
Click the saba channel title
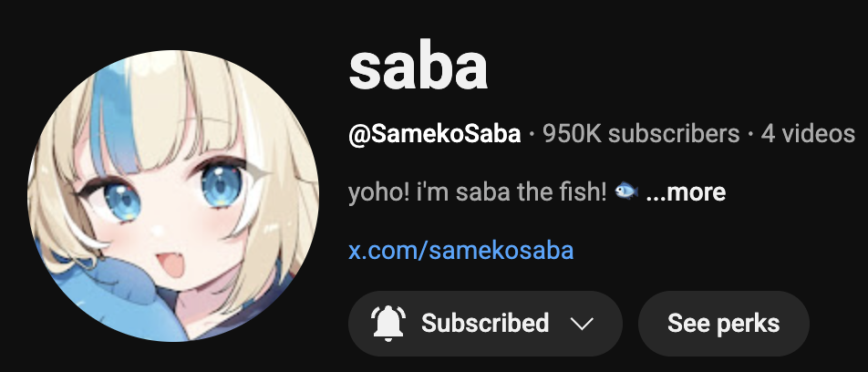pos(418,67)
